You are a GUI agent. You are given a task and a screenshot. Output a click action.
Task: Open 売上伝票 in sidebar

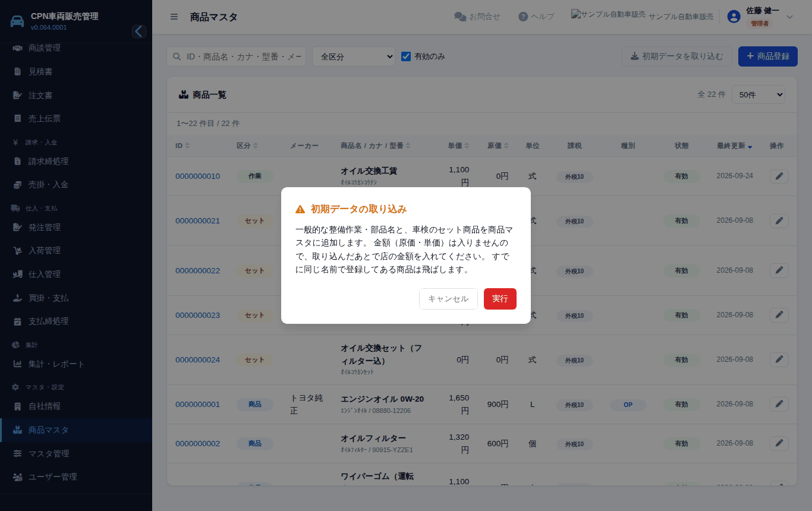pyautogui.click(x=76, y=118)
